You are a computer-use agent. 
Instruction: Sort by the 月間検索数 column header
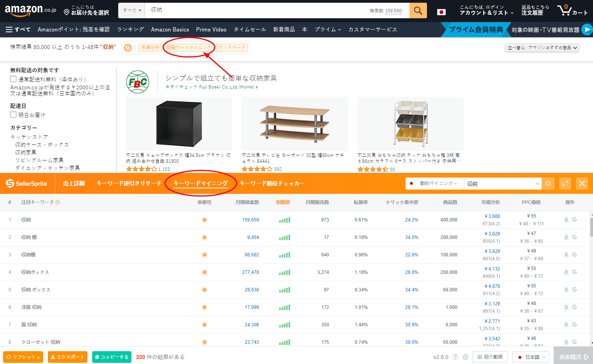click(247, 202)
